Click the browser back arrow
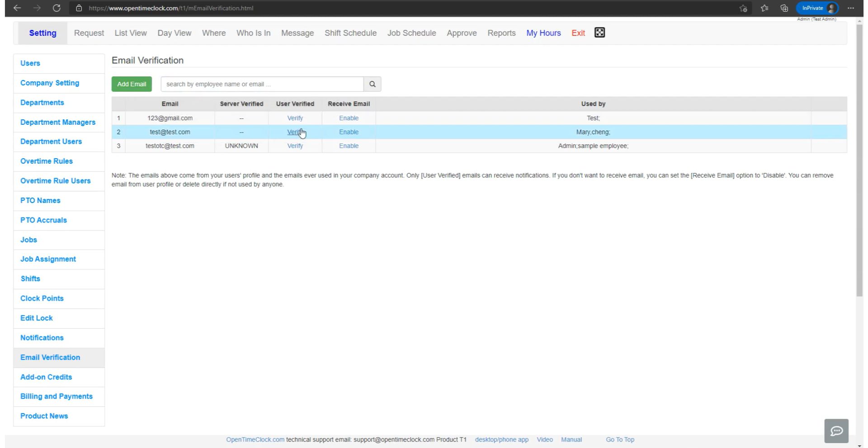 coord(17,8)
